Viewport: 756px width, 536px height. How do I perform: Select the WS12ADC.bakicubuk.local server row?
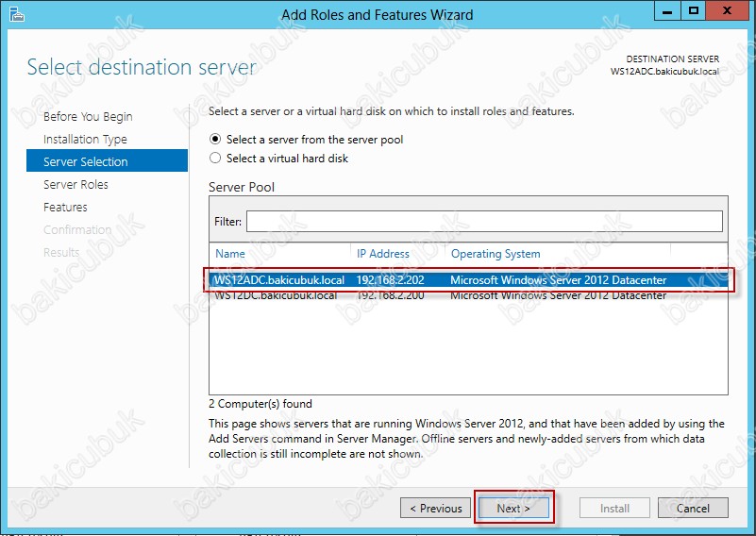pos(469,280)
